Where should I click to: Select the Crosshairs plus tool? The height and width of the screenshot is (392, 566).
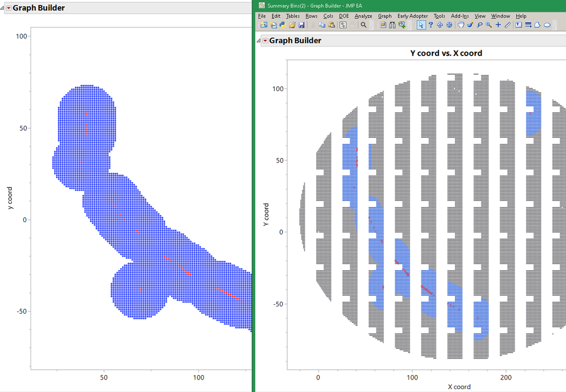pos(498,25)
